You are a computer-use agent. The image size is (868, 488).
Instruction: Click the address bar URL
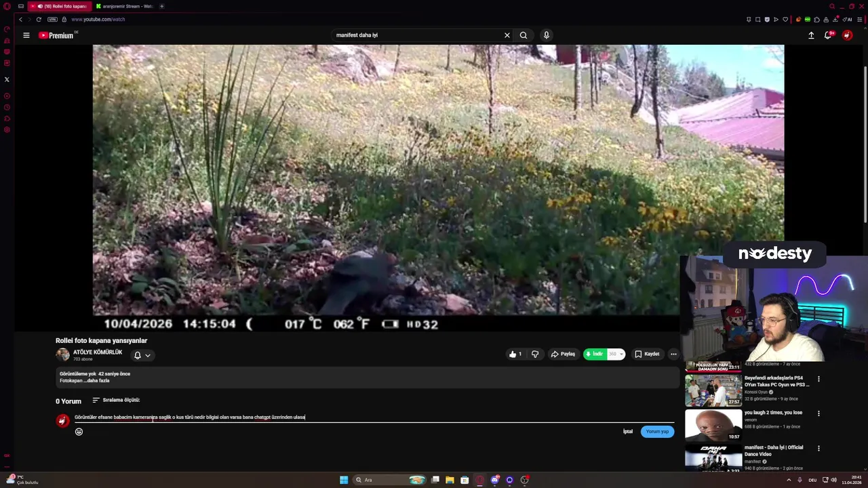98,19
